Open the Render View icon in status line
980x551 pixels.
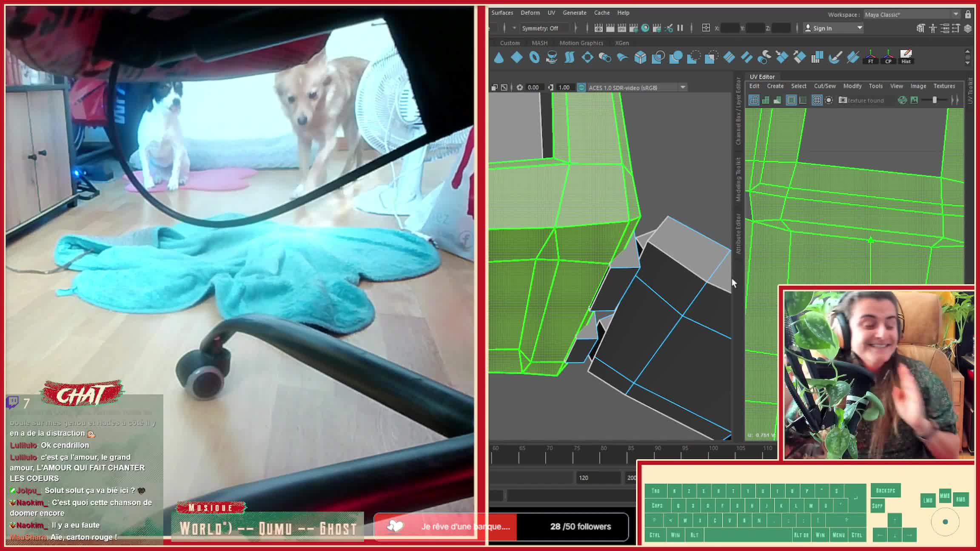598,28
